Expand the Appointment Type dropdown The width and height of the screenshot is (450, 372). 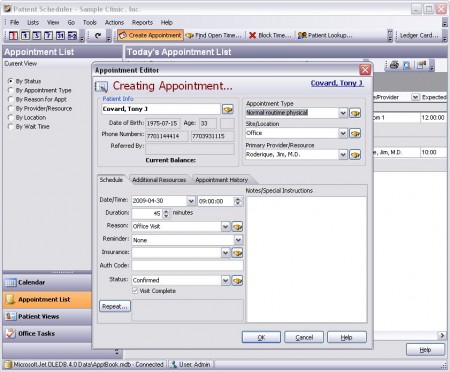(343, 113)
